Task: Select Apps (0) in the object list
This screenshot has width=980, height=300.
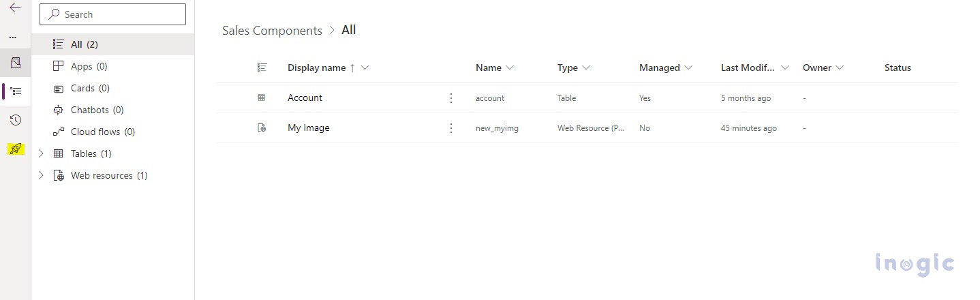Action: point(89,66)
